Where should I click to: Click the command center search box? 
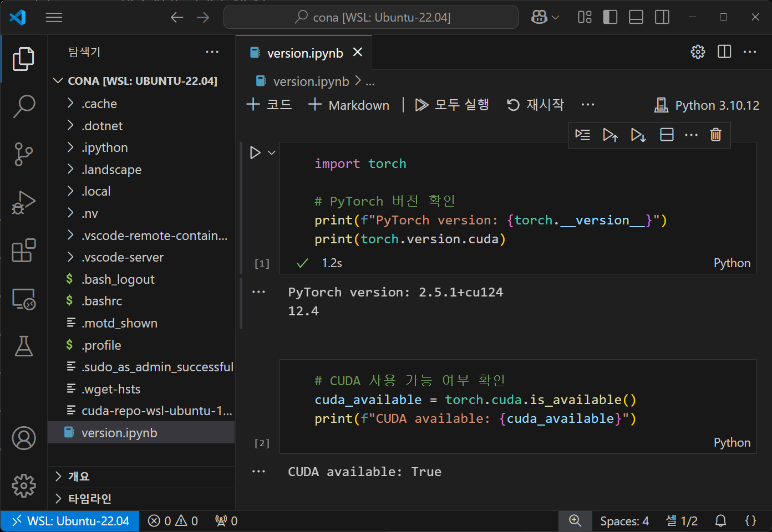click(371, 17)
